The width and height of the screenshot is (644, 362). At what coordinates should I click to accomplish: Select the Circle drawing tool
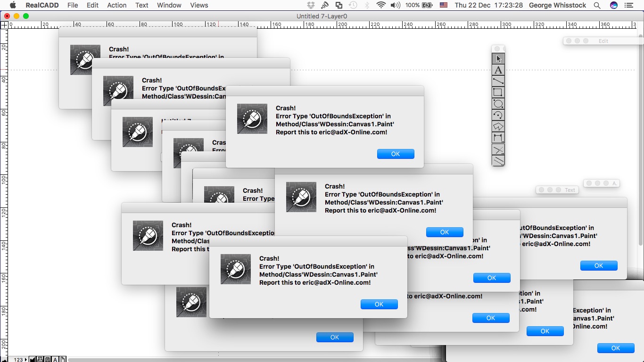(498, 104)
